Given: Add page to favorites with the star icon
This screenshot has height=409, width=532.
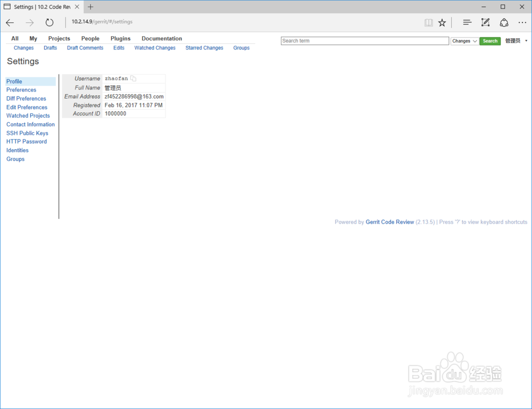Looking at the screenshot, I should click(442, 23).
